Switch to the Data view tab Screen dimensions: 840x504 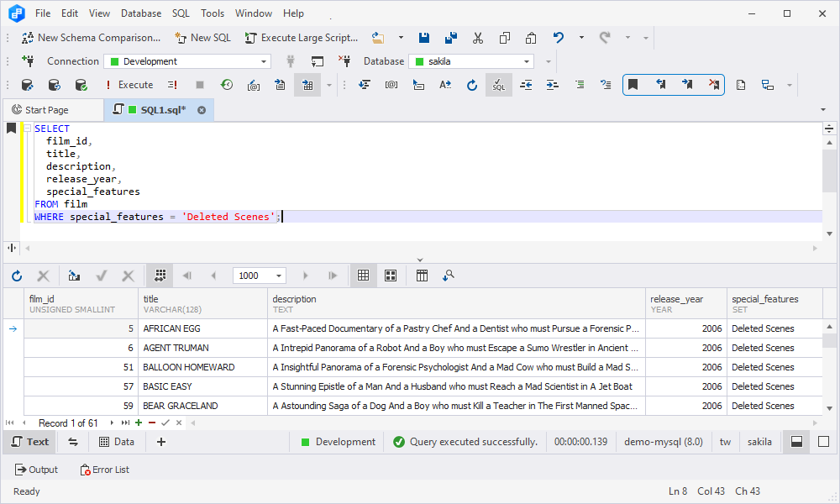click(117, 442)
